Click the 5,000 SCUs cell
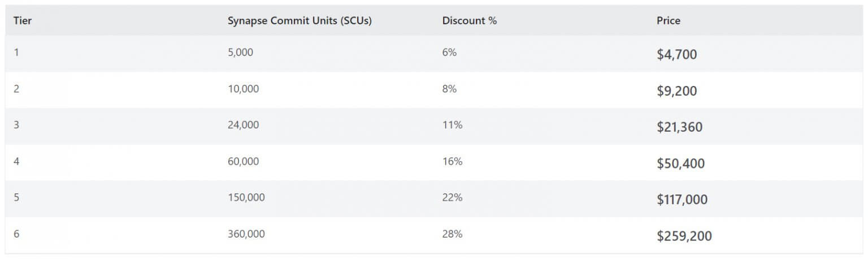 click(x=240, y=52)
